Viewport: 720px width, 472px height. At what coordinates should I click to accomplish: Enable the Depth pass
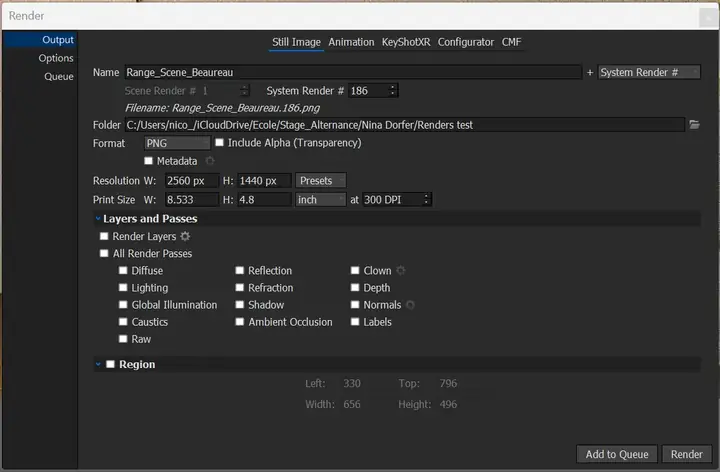pyautogui.click(x=355, y=287)
